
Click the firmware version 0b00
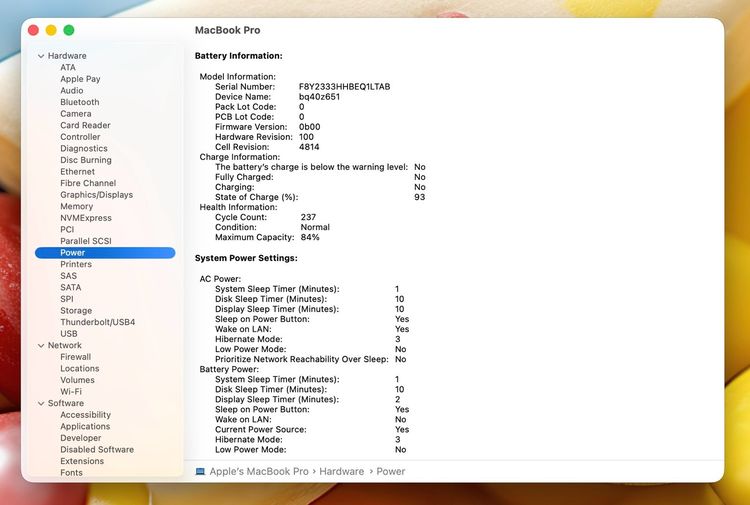(x=309, y=127)
